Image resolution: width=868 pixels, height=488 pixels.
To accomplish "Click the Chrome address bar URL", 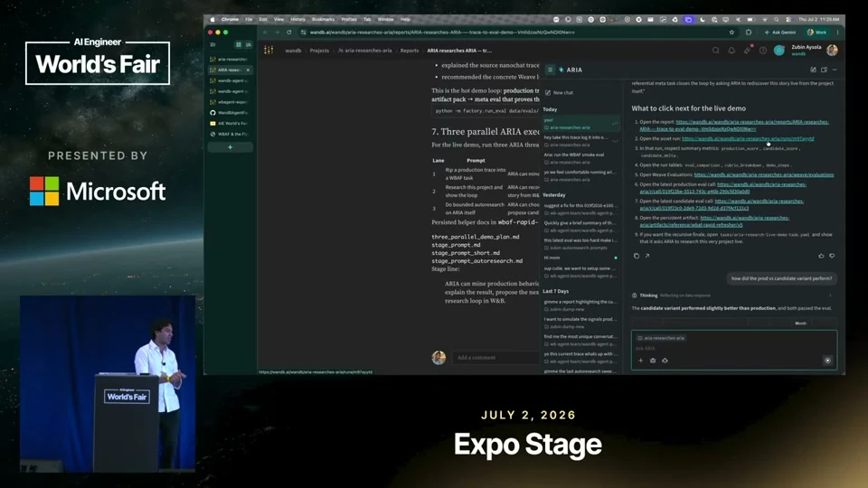I will pos(442,33).
